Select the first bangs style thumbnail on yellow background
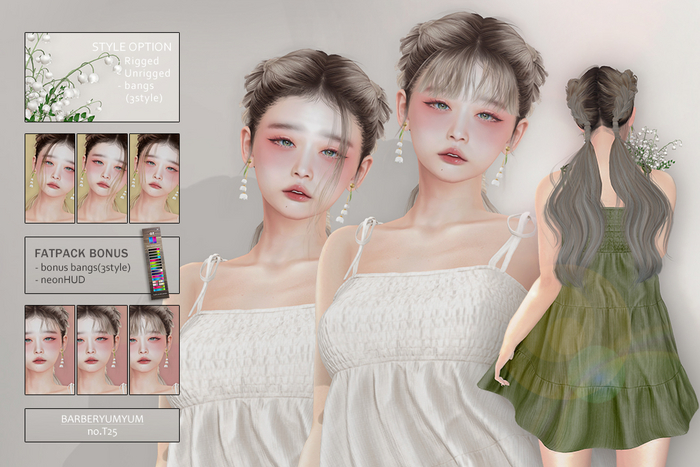This screenshot has height=467, width=700. [50, 178]
